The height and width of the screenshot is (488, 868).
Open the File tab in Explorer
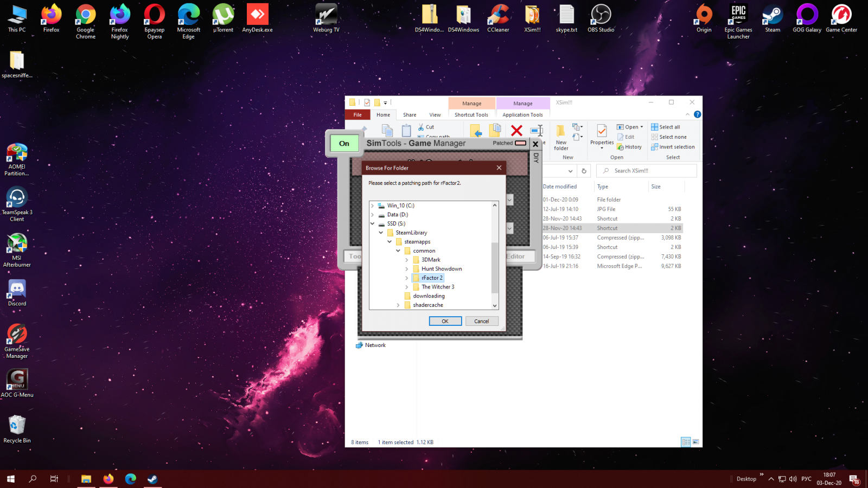[x=358, y=114]
